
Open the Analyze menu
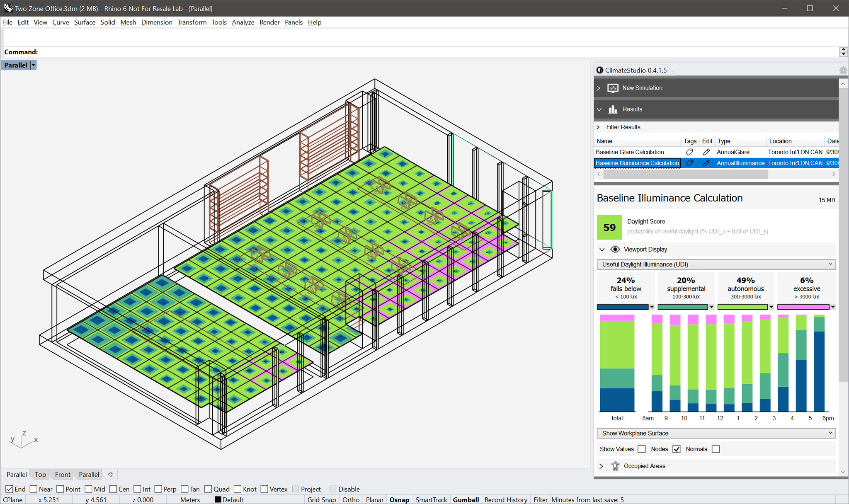coord(243,22)
